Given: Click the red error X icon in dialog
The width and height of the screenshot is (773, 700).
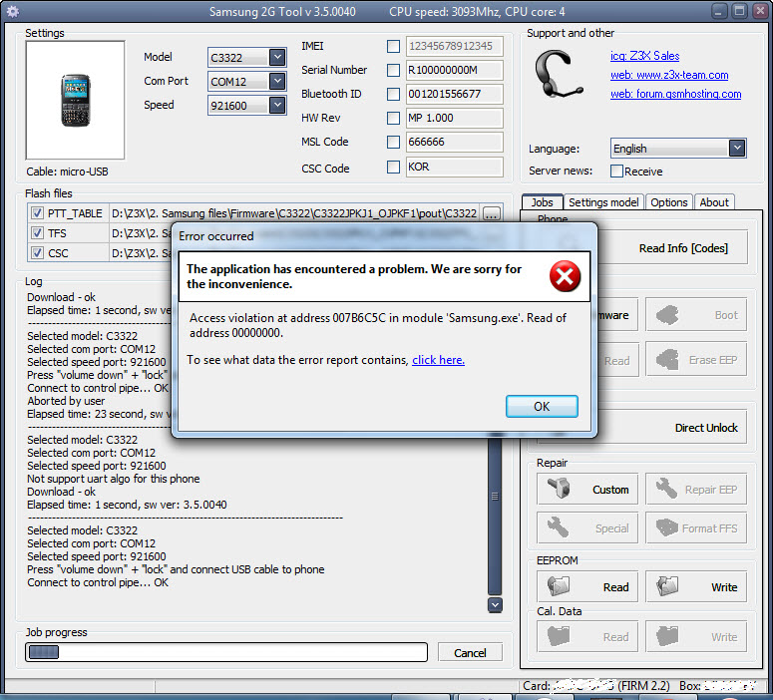Looking at the screenshot, I should [x=565, y=276].
